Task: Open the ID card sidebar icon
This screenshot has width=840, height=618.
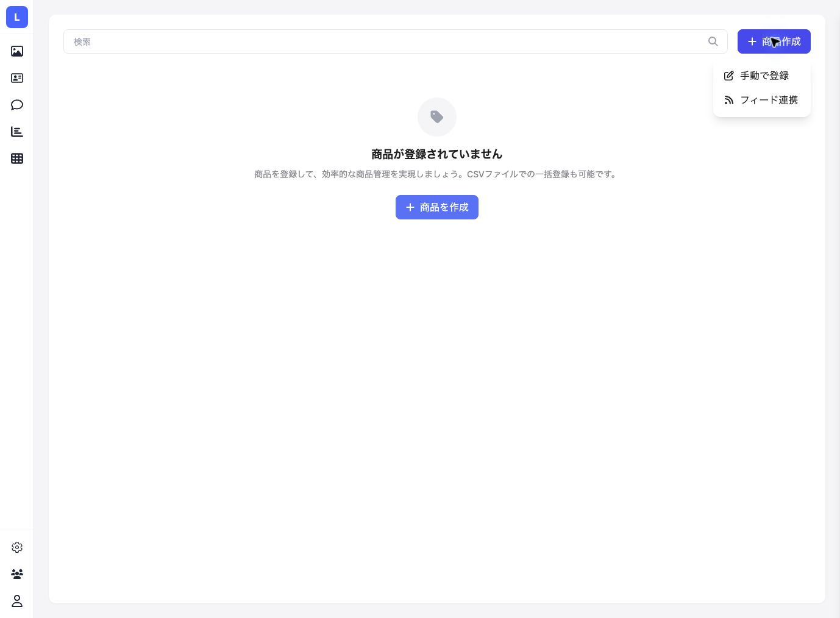Action: 17,78
